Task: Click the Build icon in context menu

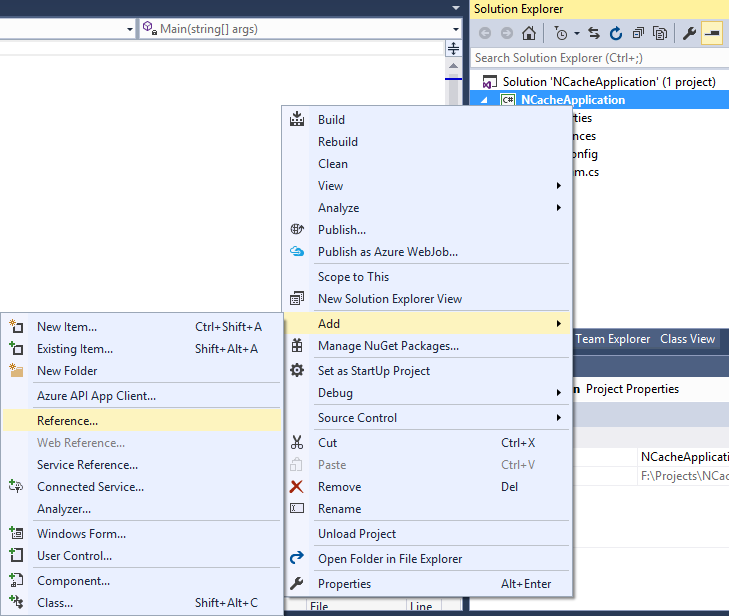Action: click(x=297, y=119)
